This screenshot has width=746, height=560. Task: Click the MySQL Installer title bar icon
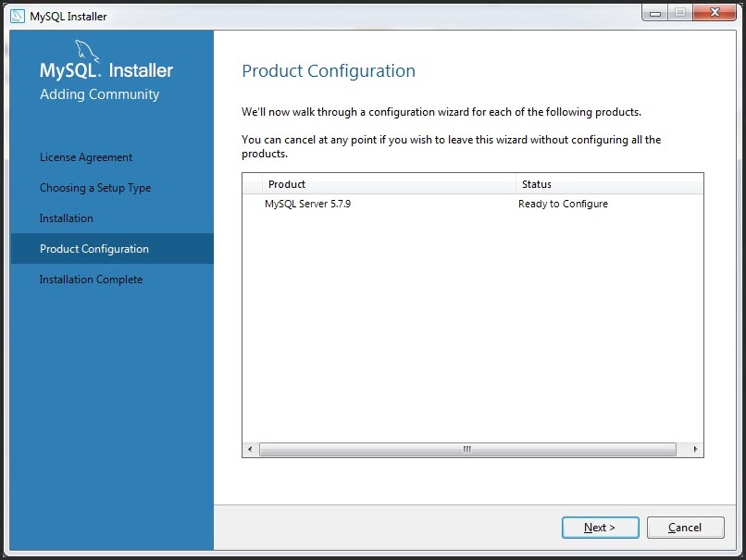click(x=18, y=16)
